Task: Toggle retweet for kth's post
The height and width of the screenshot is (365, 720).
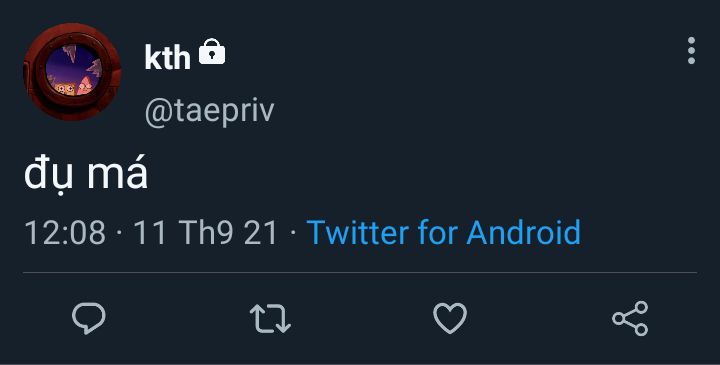Action: [x=270, y=319]
